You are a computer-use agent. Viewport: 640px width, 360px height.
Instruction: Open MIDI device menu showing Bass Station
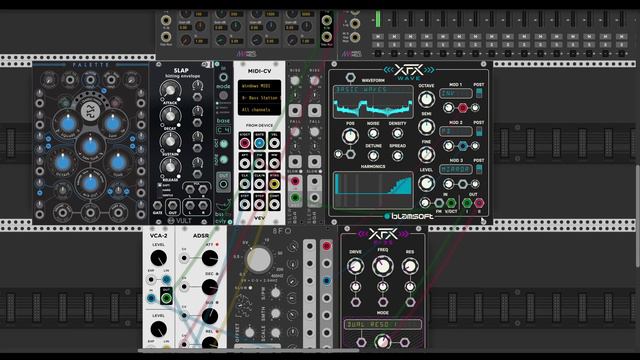point(260,98)
